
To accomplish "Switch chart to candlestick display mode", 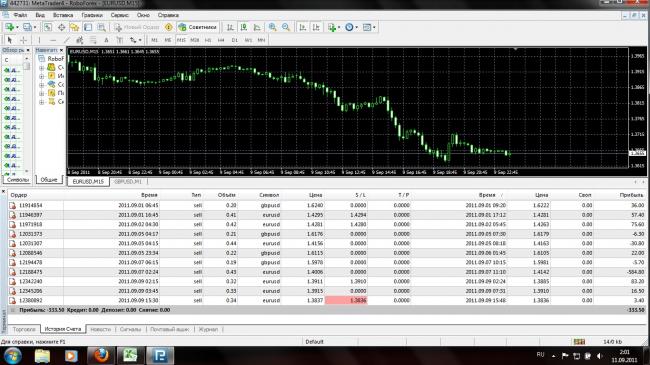I will coord(244,27).
